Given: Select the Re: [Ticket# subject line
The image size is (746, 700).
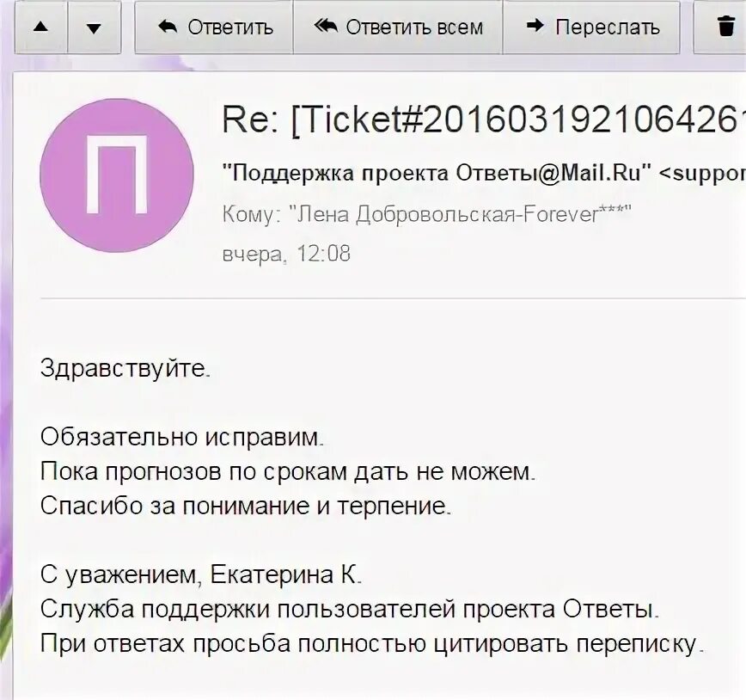Looking at the screenshot, I should click(481, 120).
